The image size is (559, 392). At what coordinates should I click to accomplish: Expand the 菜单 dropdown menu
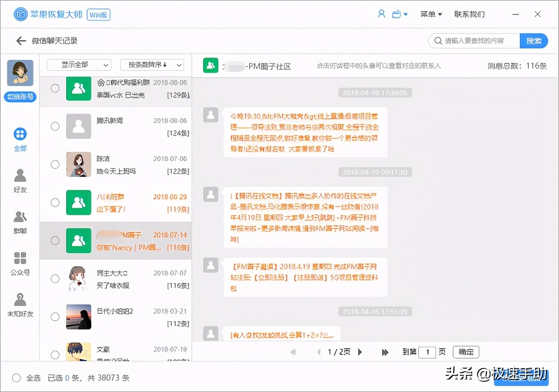click(x=431, y=14)
